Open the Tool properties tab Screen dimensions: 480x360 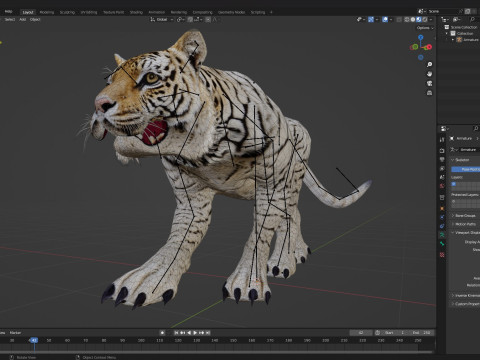pos(442,139)
